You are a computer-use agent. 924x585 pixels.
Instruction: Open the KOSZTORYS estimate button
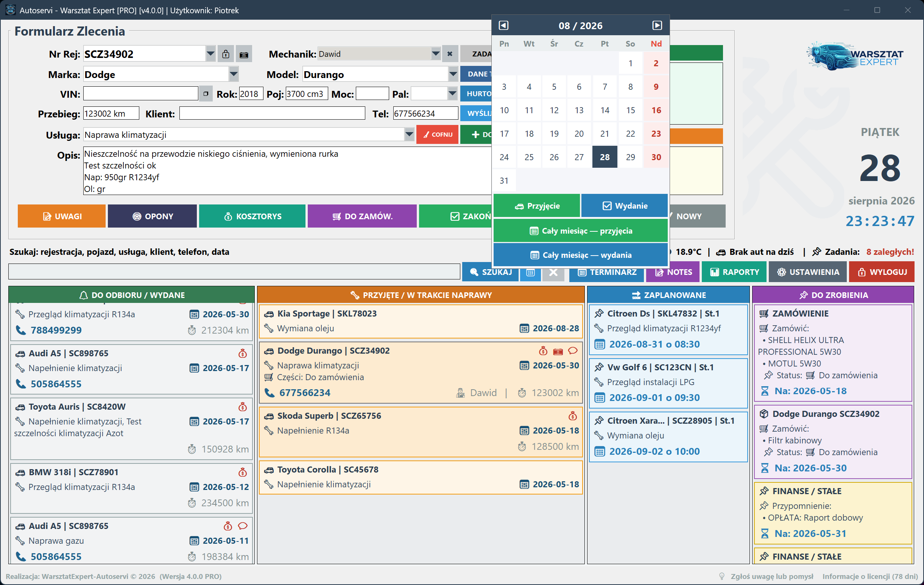[x=252, y=217]
